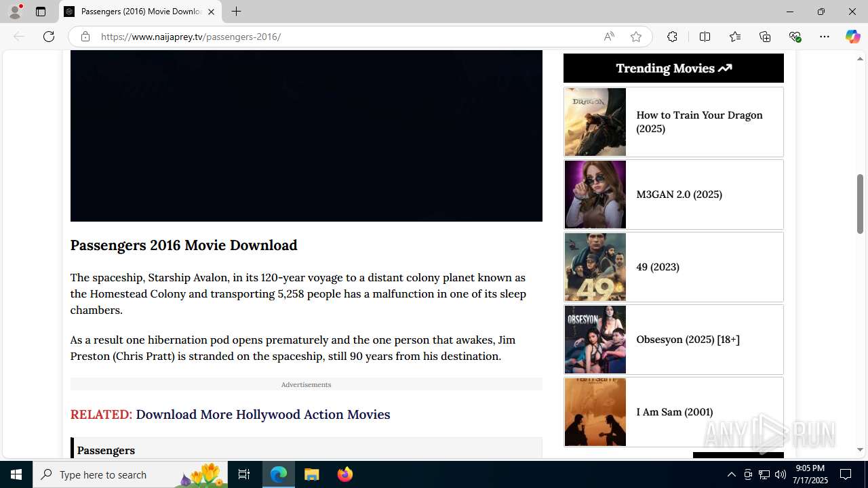Open File Explorer from taskbar
This screenshot has width=868, height=488.
pyautogui.click(x=311, y=474)
